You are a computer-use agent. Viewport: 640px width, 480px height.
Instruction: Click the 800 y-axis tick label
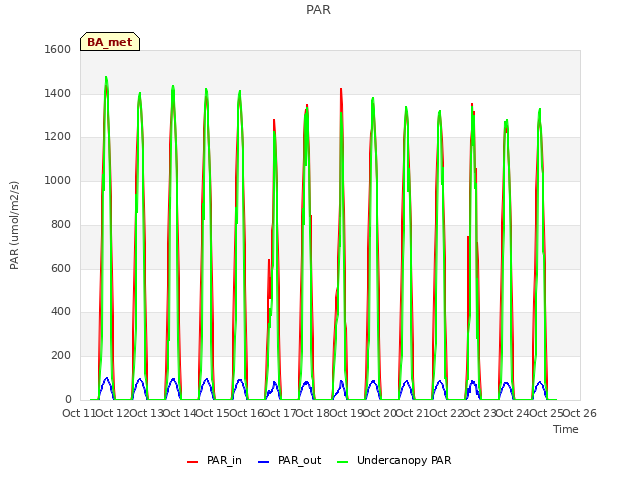point(61,224)
